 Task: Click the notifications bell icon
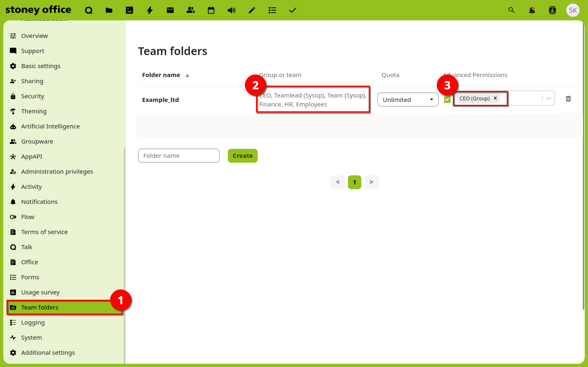[x=532, y=10]
